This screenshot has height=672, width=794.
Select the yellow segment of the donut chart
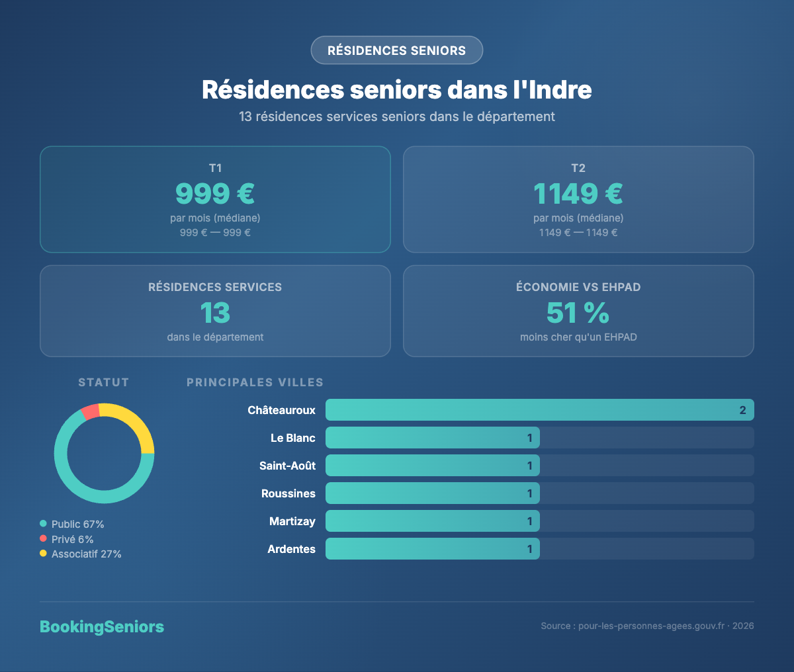tap(141, 427)
